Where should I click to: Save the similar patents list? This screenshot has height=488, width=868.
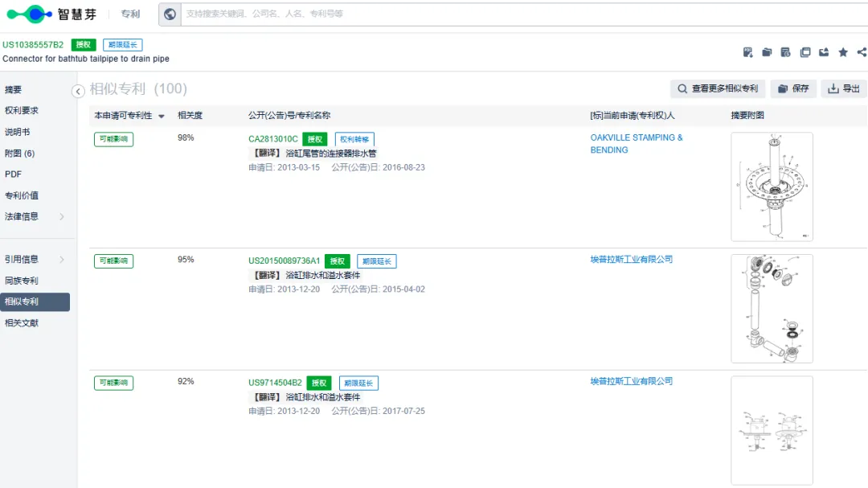pos(793,88)
